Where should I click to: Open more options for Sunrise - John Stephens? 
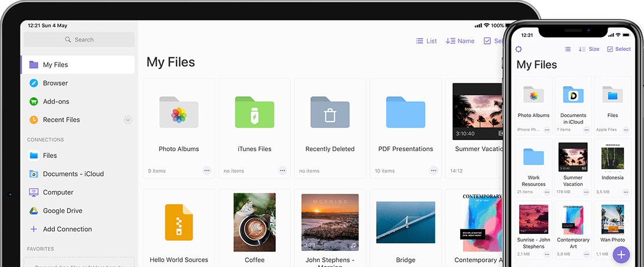pos(547,255)
